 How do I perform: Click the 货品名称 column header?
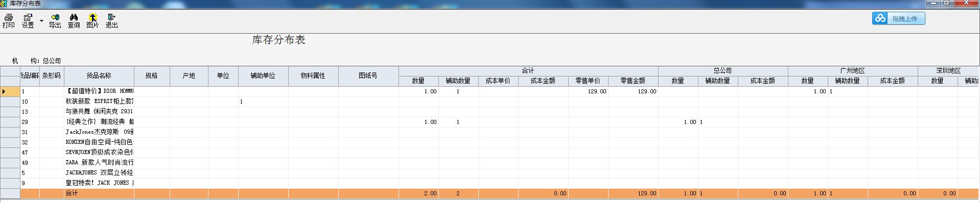[x=99, y=75]
